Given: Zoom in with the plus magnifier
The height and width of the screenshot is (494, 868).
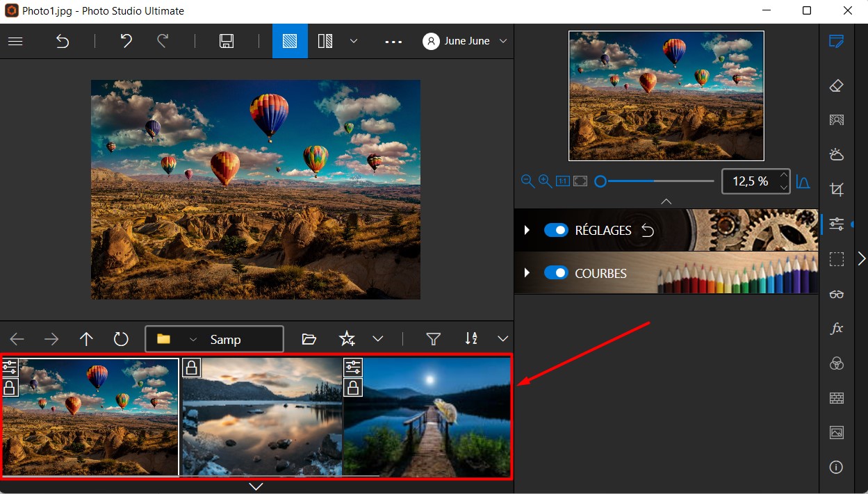Looking at the screenshot, I should click(545, 181).
